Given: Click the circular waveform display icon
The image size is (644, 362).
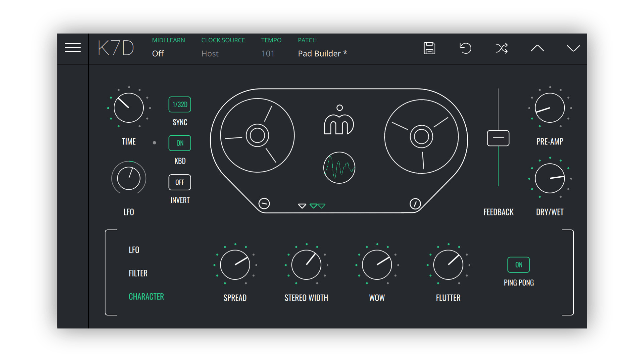Looking at the screenshot, I should click(x=339, y=168).
